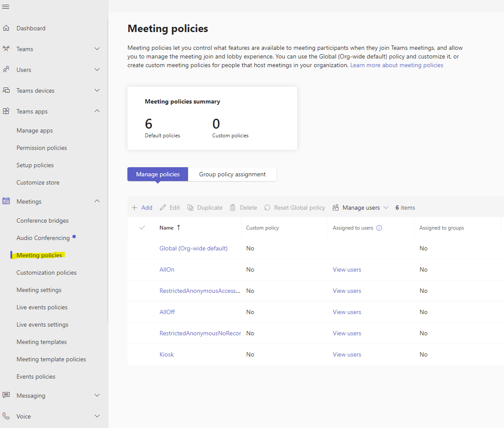504x428 pixels.
Task: Click the trash Delete icon
Action: tap(233, 208)
